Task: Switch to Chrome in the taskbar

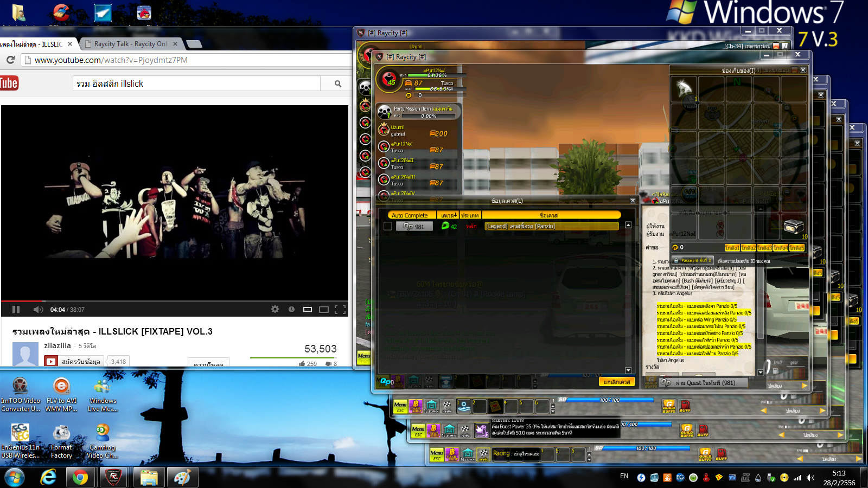Action: tap(80, 477)
